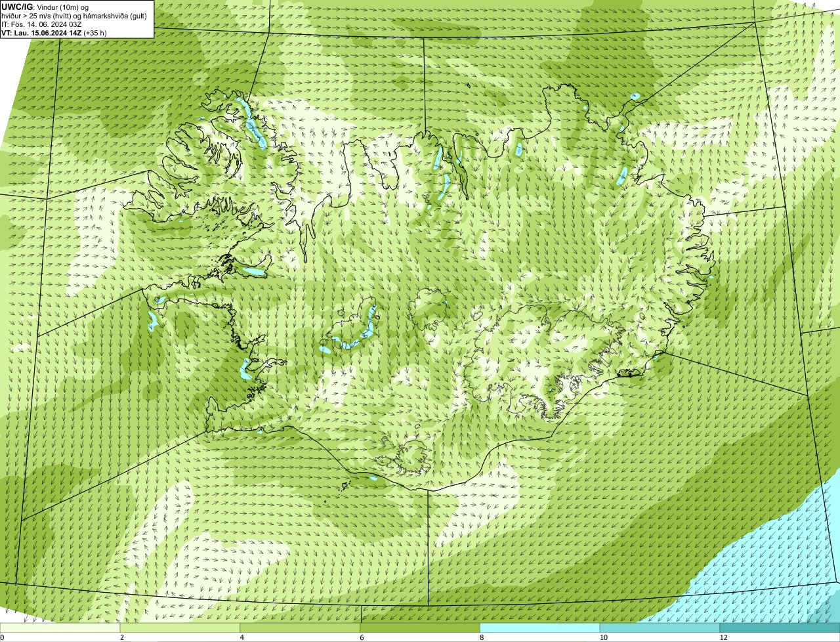Image resolution: width=840 pixels, height=642 pixels.
Task: Pick the palest 0–2 m/s color scale segment
Action: click(x=60, y=628)
